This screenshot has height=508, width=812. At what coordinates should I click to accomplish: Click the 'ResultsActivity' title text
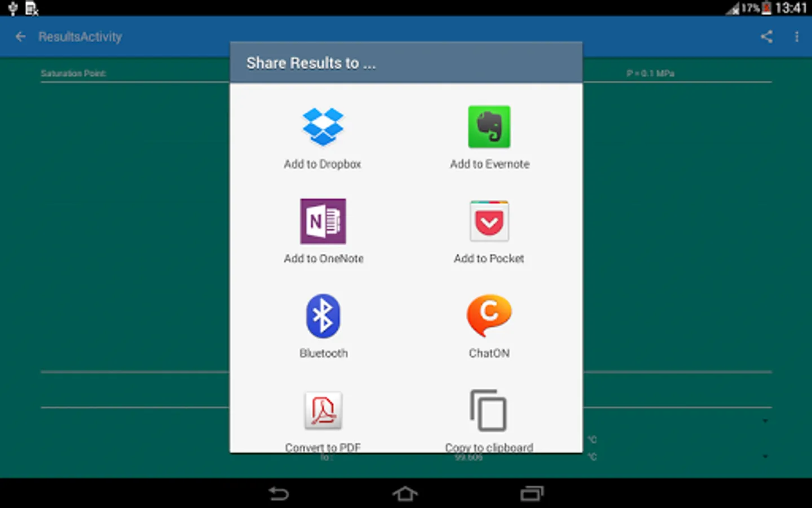click(x=80, y=37)
